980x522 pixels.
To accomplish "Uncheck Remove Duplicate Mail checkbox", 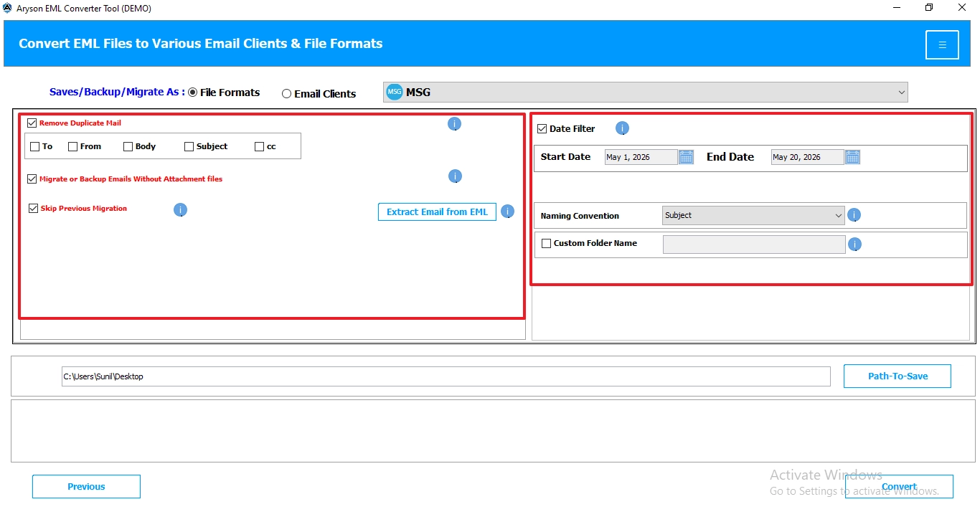I will [32, 123].
